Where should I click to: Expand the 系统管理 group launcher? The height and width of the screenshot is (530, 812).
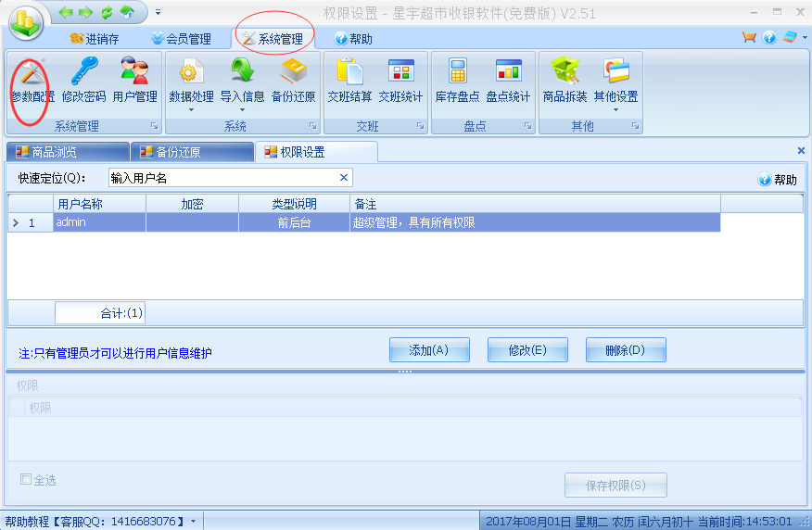154,126
